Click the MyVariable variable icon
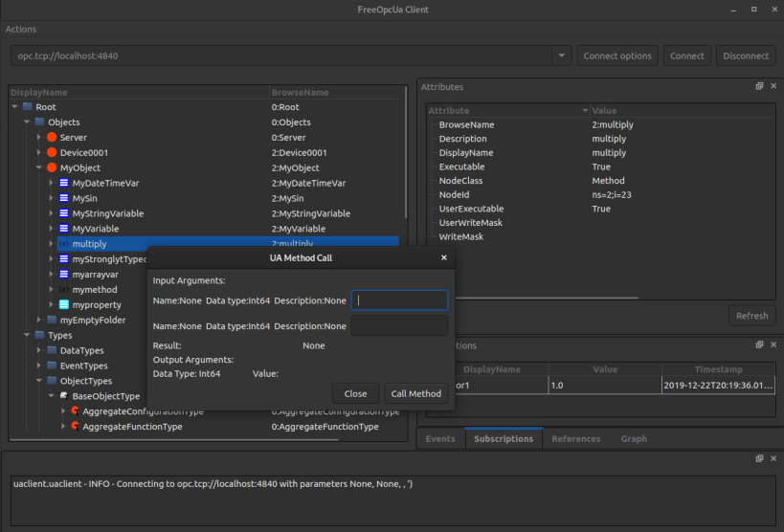This screenshot has height=532, width=784. point(64,229)
